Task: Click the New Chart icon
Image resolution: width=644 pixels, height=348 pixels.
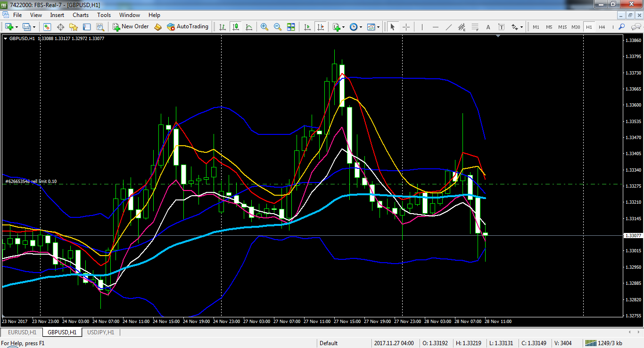Action: pyautogui.click(x=9, y=27)
